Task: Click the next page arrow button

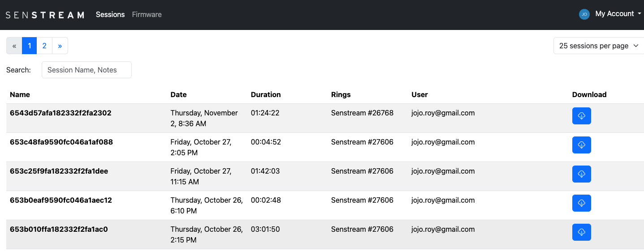Action: pyautogui.click(x=60, y=46)
